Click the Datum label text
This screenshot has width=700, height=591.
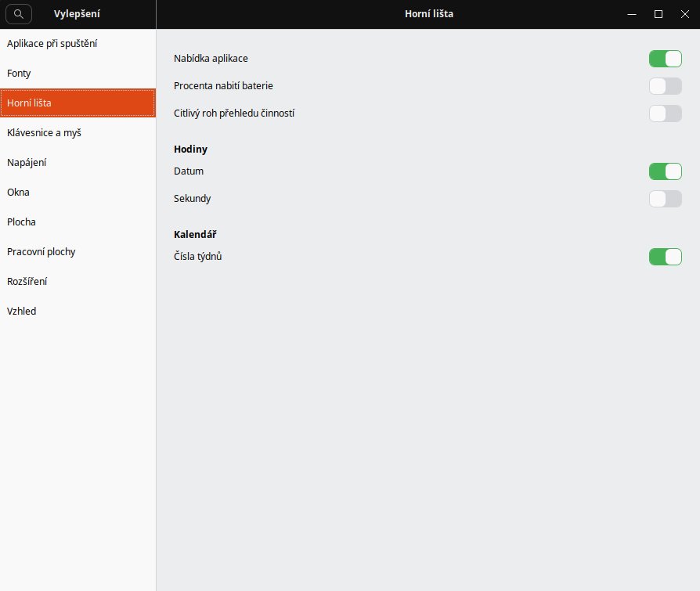click(x=189, y=171)
